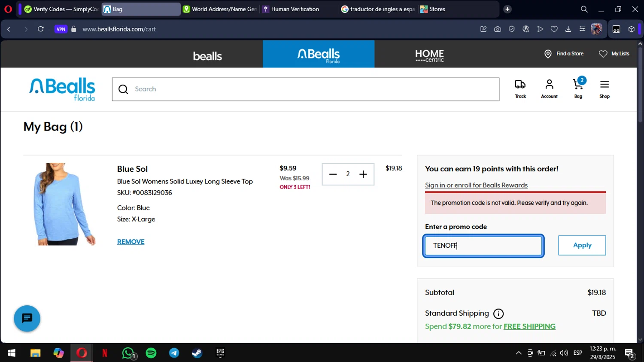
Task: Open browser tab search magnifier
Action: coord(584,9)
